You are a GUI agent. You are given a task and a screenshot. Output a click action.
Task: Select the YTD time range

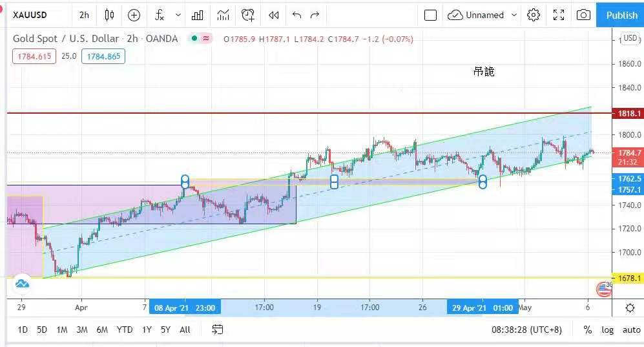pos(124,330)
